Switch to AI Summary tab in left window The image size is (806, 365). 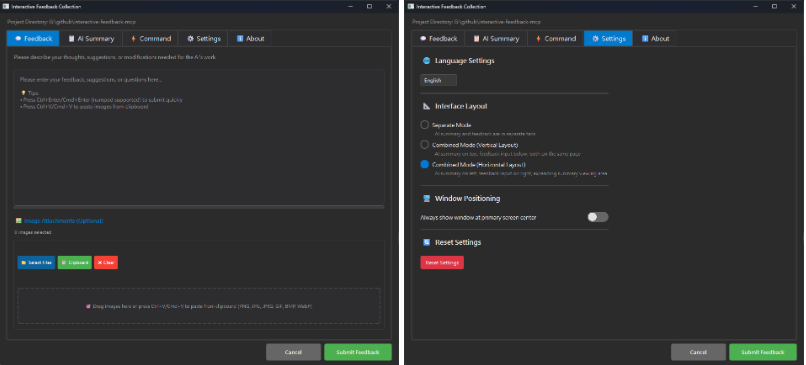[x=90, y=39]
